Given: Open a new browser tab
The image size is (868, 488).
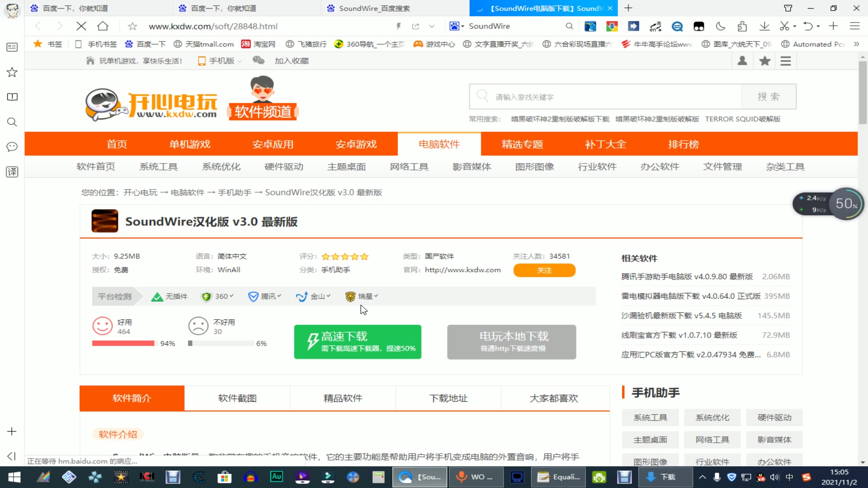Looking at the screenshot, I should tap(628, 8).
